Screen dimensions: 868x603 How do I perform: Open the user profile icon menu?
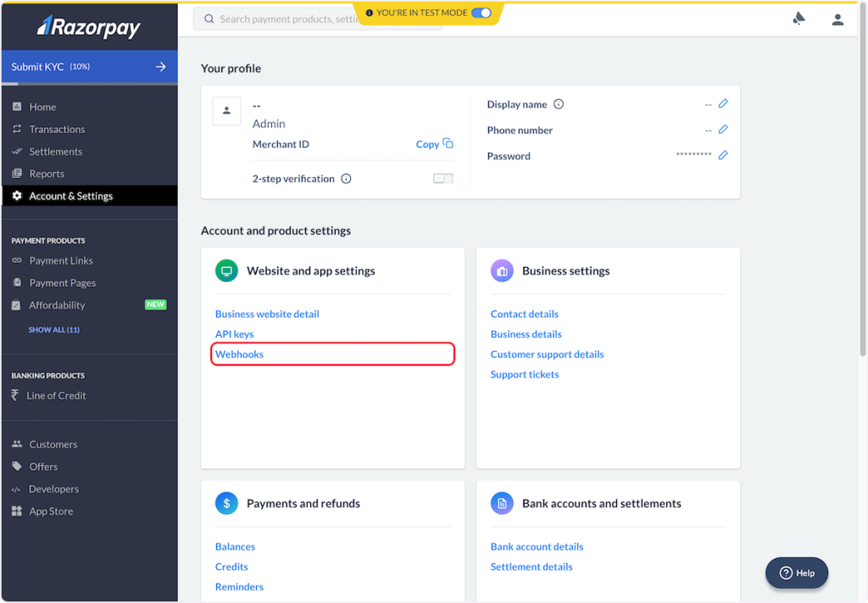coord(837,19)
